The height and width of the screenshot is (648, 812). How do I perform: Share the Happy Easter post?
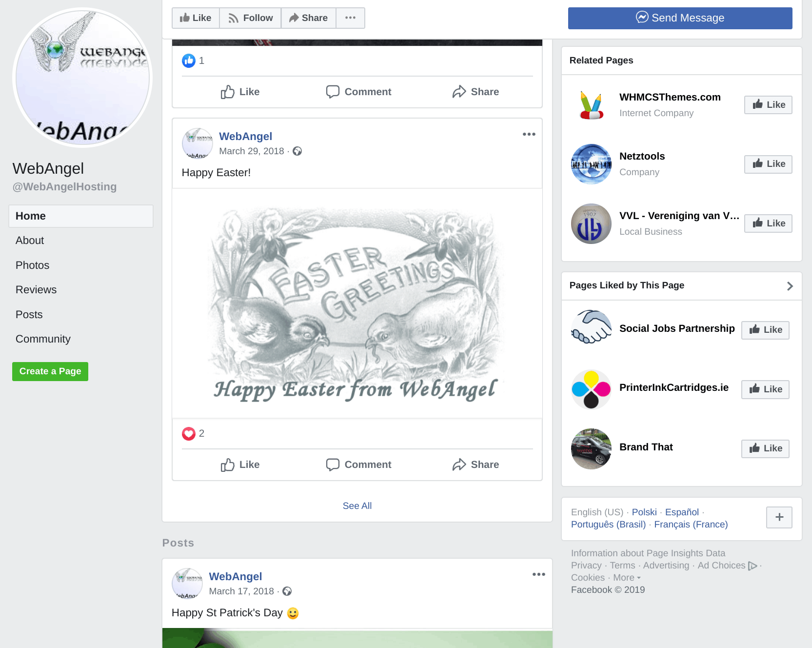pyautogui.click(x=475, y=465)
